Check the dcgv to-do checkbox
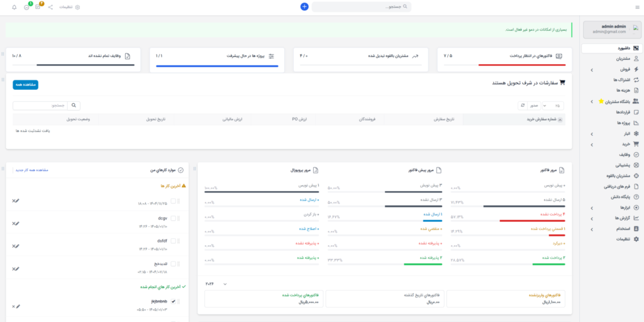 tap(174, 218)
